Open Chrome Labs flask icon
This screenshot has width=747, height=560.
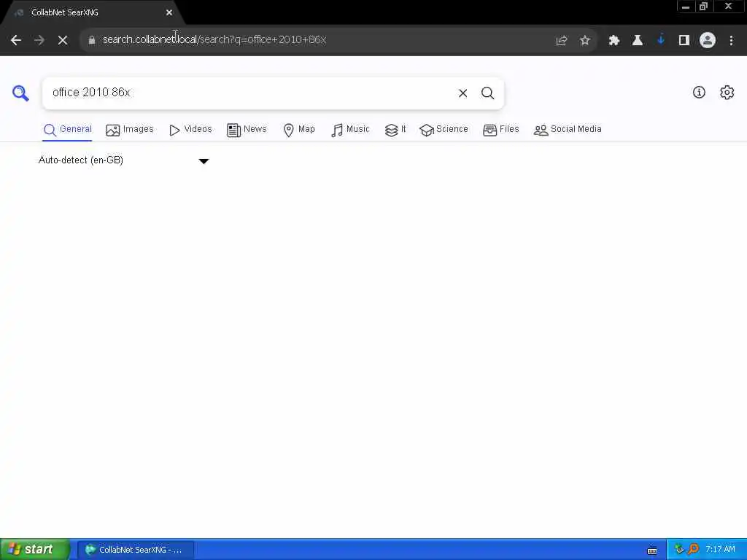click(638, 41)
